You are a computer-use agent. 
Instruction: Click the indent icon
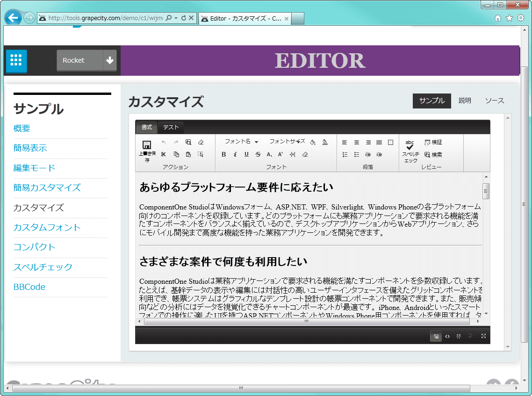click(x=379, y=154)
